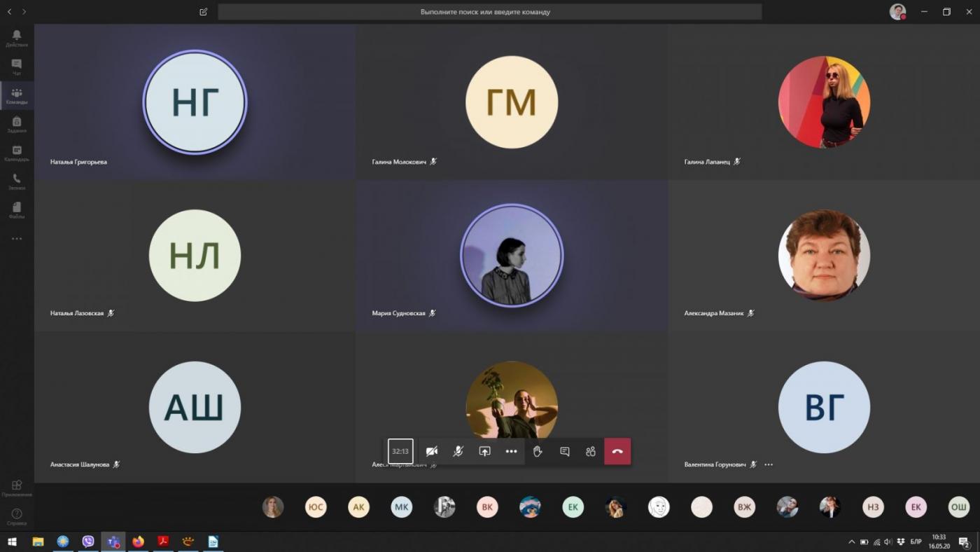Show the participants list panel
Viewport: 980px width, 552px height.
coord(591,451)
